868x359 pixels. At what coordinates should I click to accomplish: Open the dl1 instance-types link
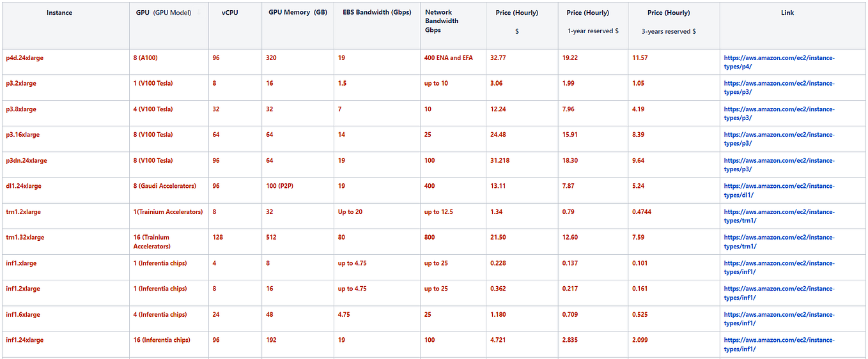pyautogui.click(x=779, y=190)
